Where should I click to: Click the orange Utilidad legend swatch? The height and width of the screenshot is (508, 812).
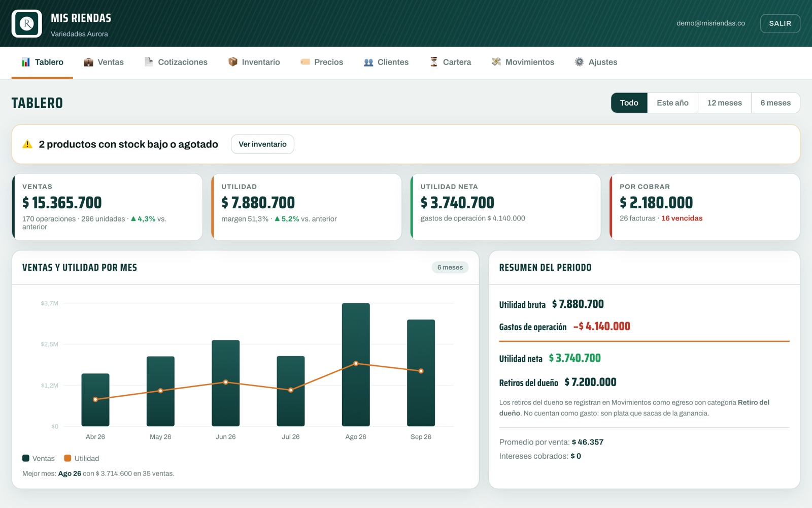pyautogui.click(x=67, y=458)
